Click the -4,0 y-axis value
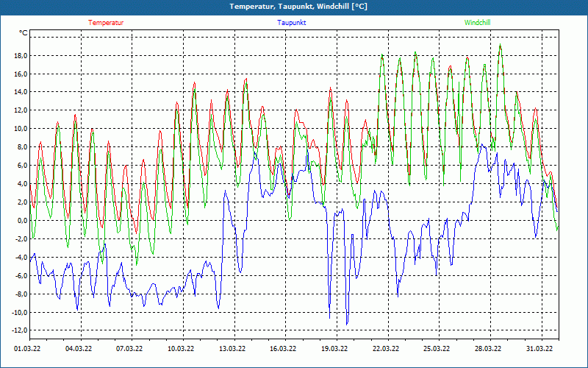588x368 pixels. click(21, 257)
